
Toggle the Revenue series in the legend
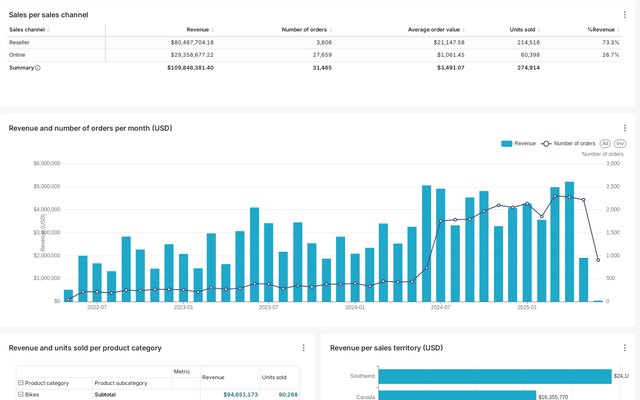click(518, 144)
